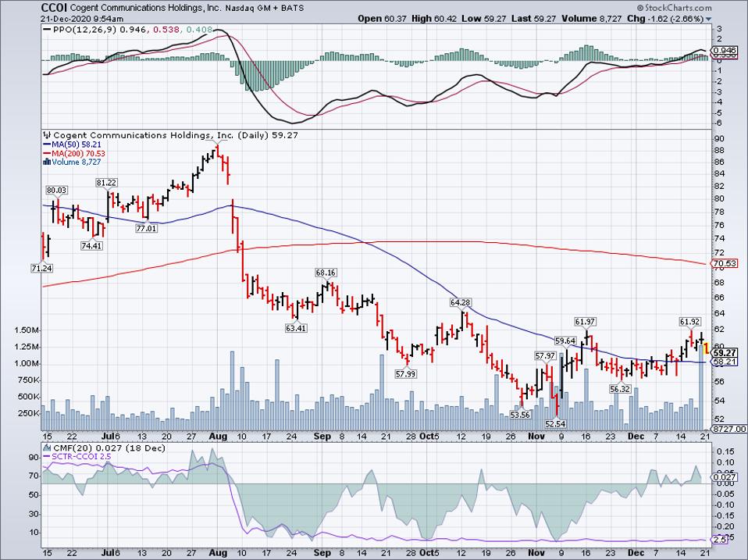Click the 74.41 price low label
The height and width of the screenshot is (560, 748).
pyautogui.click(x=91, y=246)
